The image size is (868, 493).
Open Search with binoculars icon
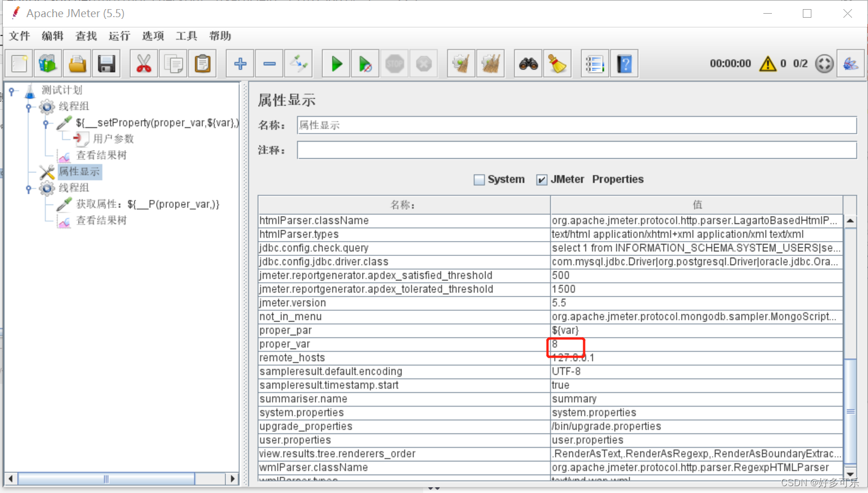tap(528, 63)
